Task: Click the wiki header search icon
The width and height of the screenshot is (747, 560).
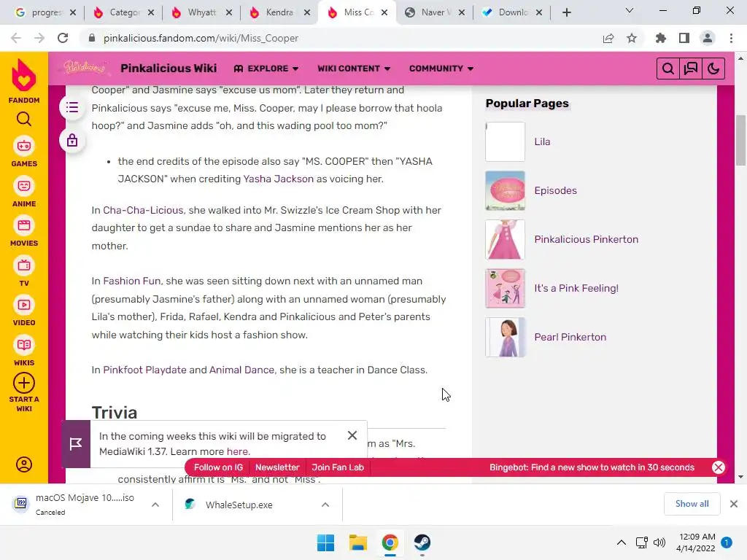Action: click(668, 69)
